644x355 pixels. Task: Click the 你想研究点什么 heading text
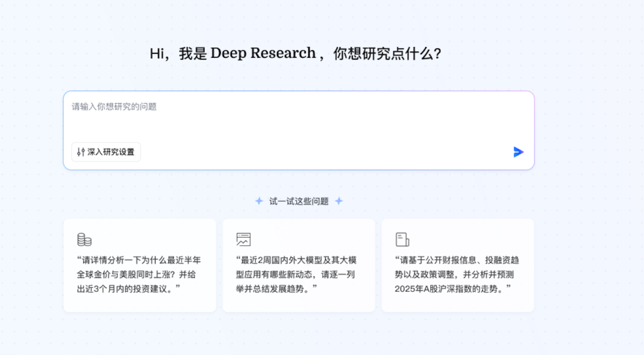coord(388,54)
